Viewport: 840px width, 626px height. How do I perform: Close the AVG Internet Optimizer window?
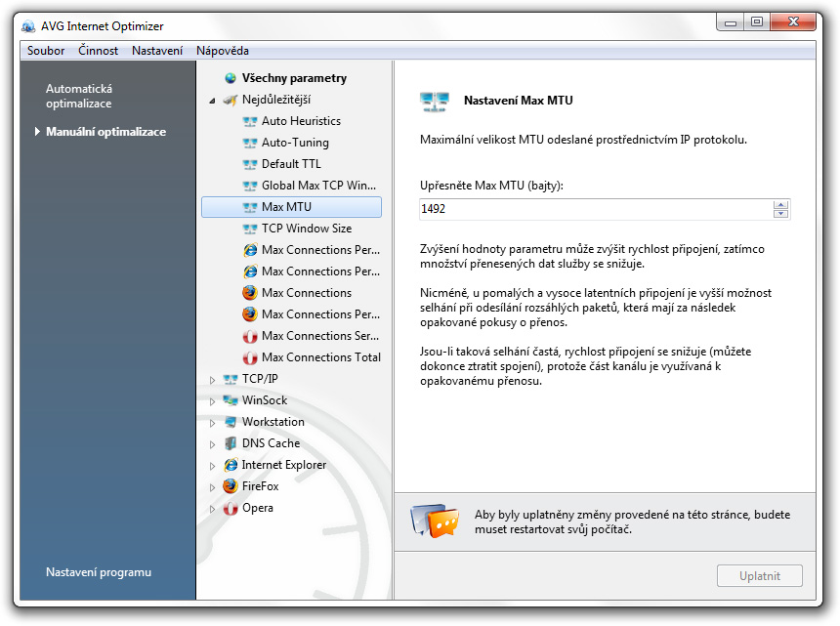coord(793,21)
